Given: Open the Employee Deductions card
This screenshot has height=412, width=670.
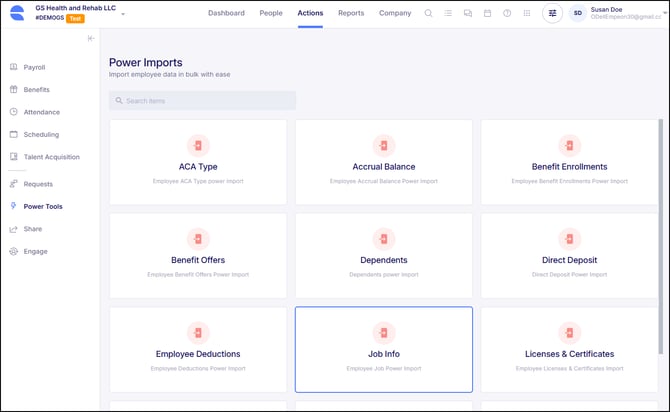Looking at the screenshot, I should [198, 350].
